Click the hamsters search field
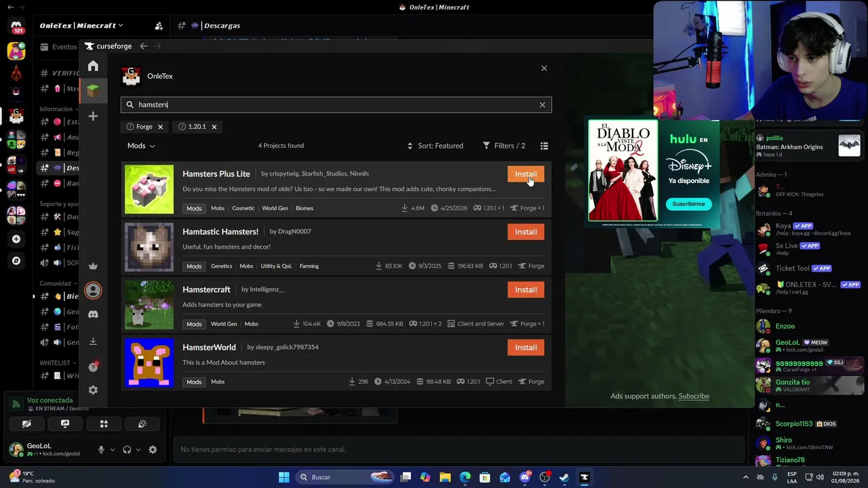868x488 pixels. pos(336,104)
